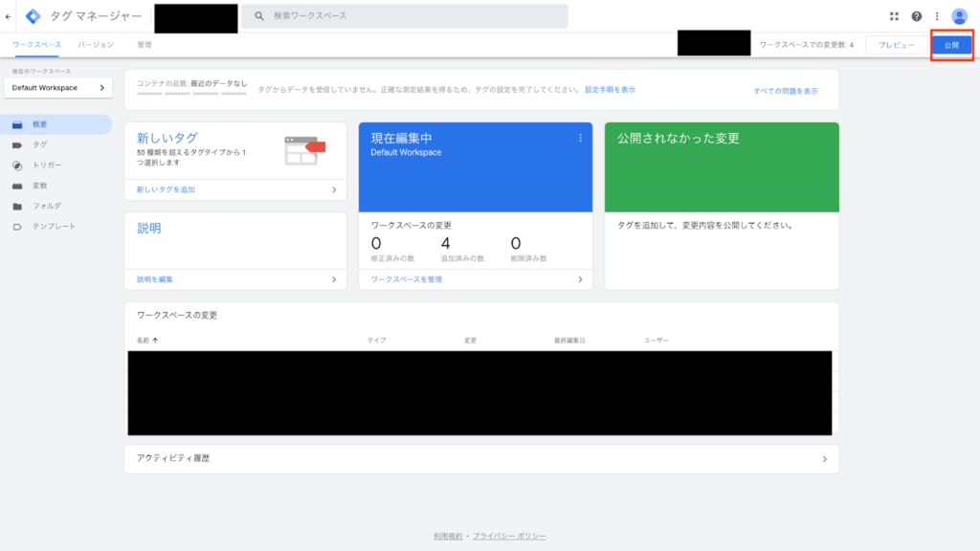
Task: Click the back arrow next to the GTM logo
Action: click(x=10, y=15)
